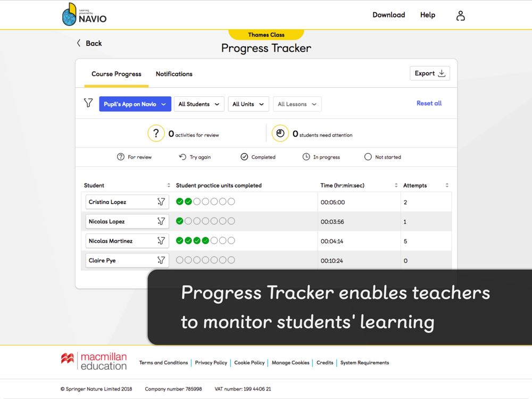Sort by Student column arrows
Screen dimensions: 532x399
169,186
